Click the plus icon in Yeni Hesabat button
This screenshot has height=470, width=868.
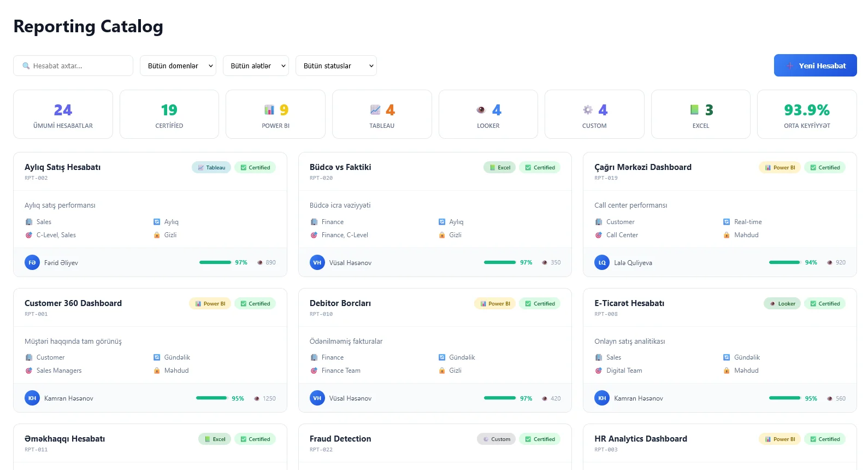coord(790,66)
